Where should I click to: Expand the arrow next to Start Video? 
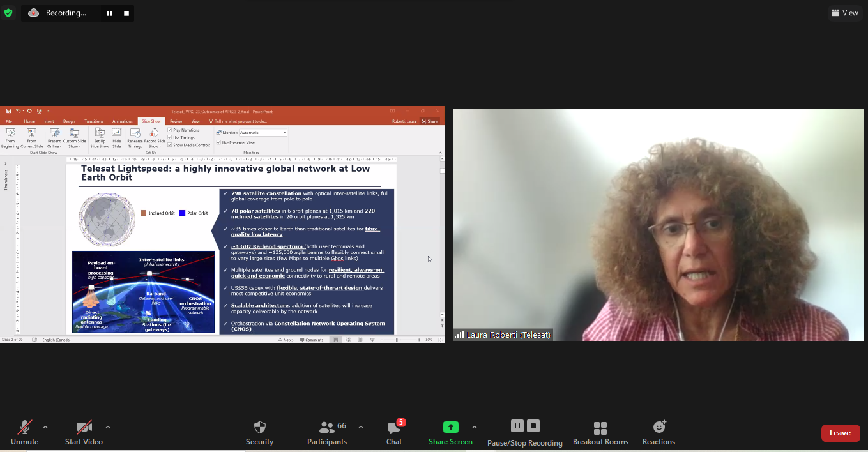107,427
